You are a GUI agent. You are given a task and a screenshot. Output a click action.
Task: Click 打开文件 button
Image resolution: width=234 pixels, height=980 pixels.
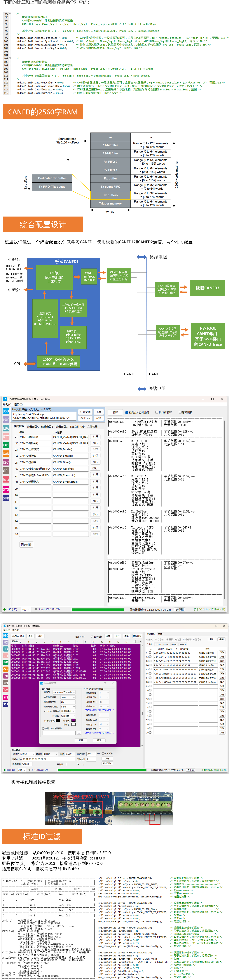coord(85,412)
